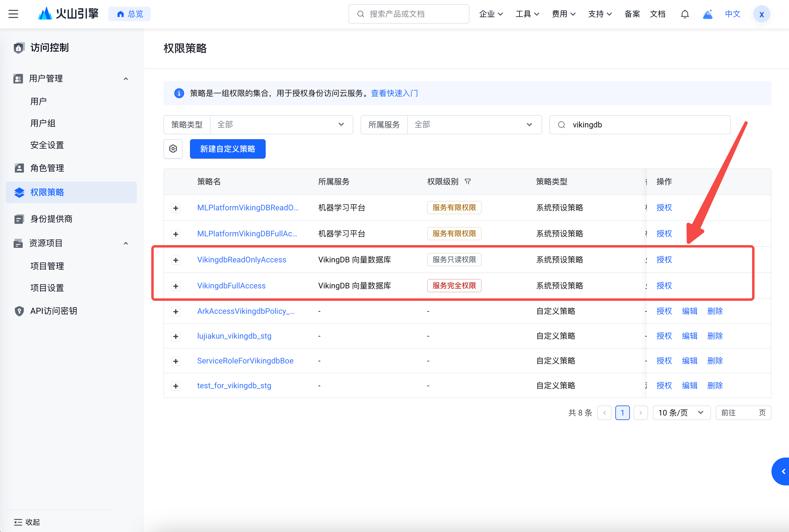Expand the test_for_vikingdb_stg row

click(x=176, y=386)
